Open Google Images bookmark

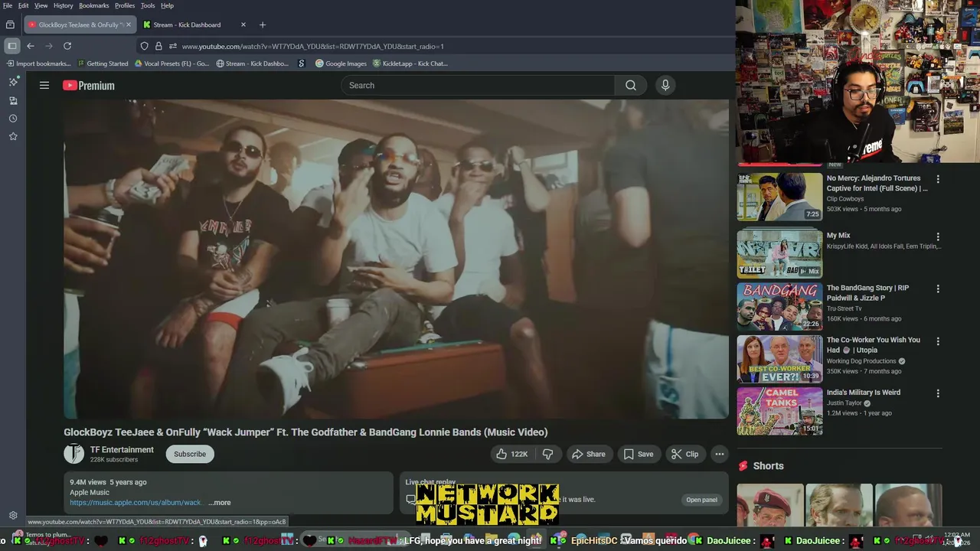point(341,64)
